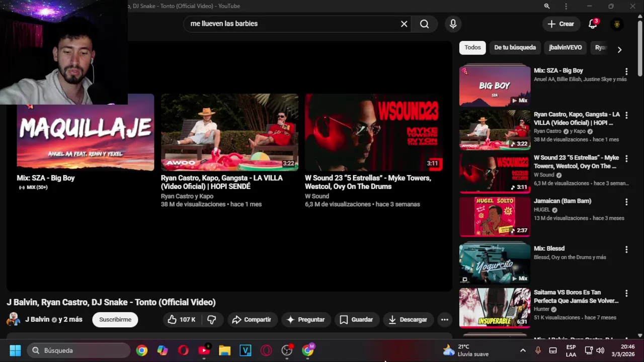The width and height of the screenshot is (644, 362).
Task: Open the V app taskbar icon
Action: tap(245, 350)
